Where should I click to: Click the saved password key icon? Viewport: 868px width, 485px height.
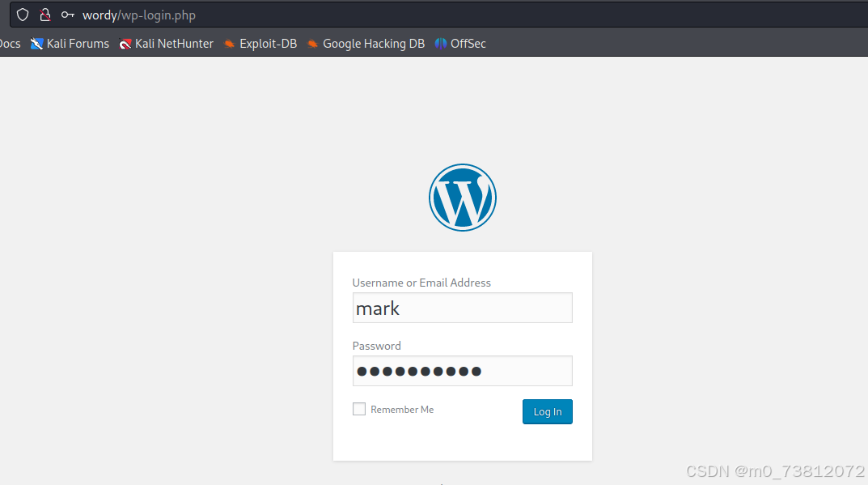pyautogui.click(x=67, y=15)
